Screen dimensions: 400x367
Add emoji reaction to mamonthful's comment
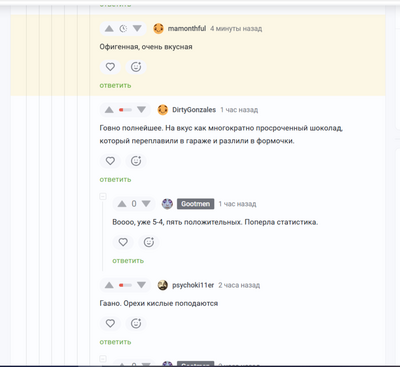(x=136, y=67)
